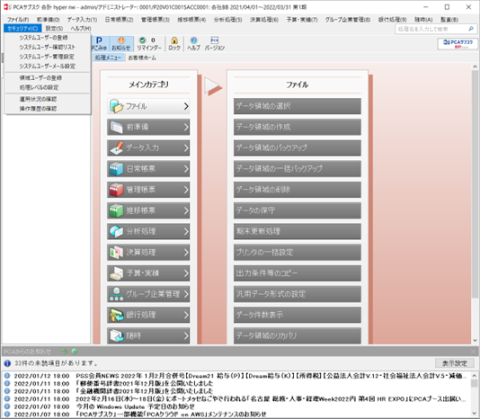Expand the ファイル category chevron
This screenshot has width=480, height=419.
pos(186,106)
